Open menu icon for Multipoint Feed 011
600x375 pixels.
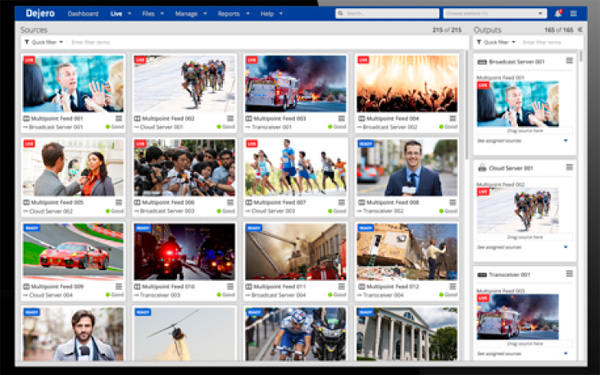[341, 287]
